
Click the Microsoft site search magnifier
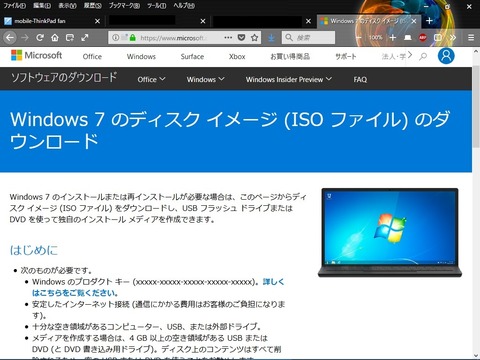click(x=423, y=56)
